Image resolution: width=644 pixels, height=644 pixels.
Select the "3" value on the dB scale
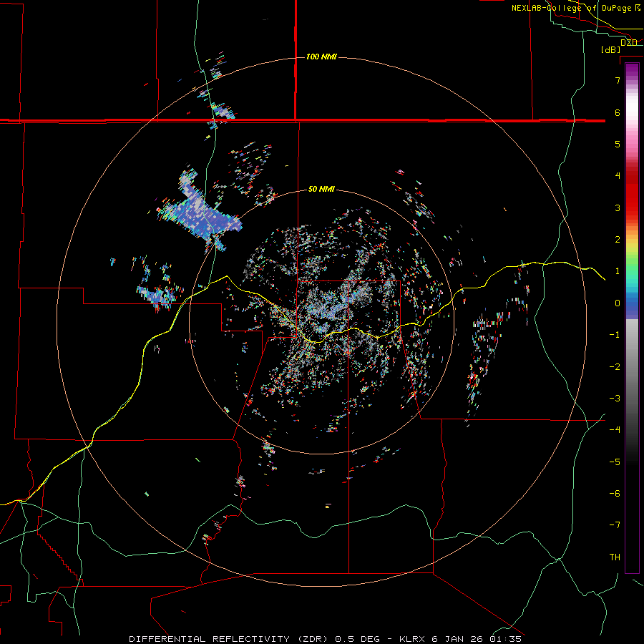pyautogui.click(x=618, y=208)
